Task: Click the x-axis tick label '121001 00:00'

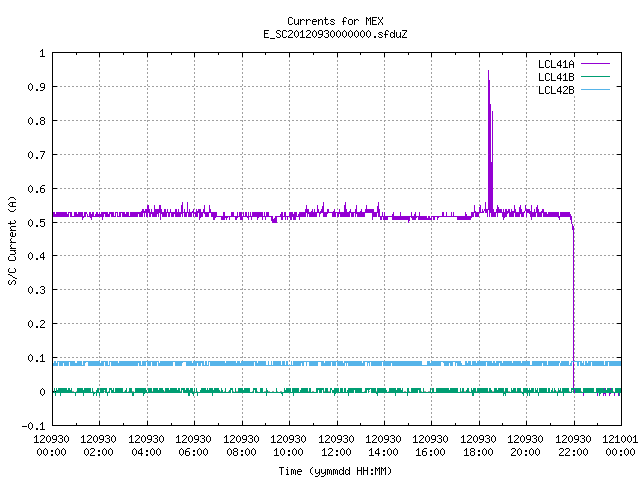Action: tap(620, 446)
